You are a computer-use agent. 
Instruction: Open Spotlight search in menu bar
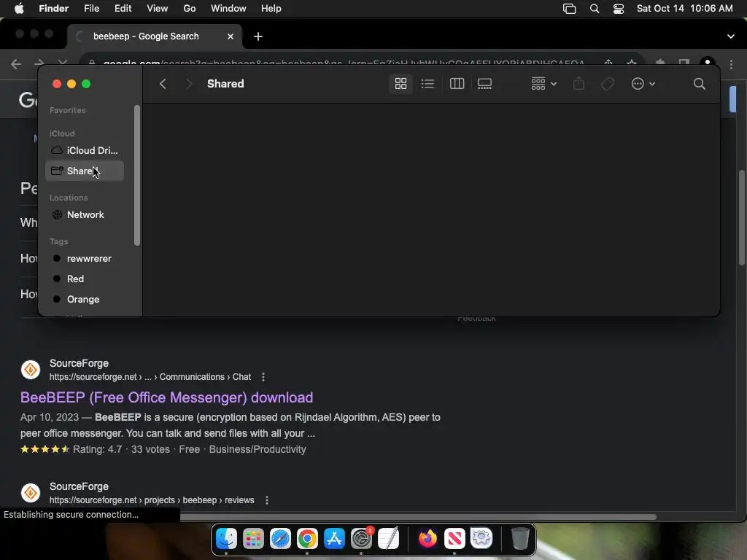tap(595, 9)
